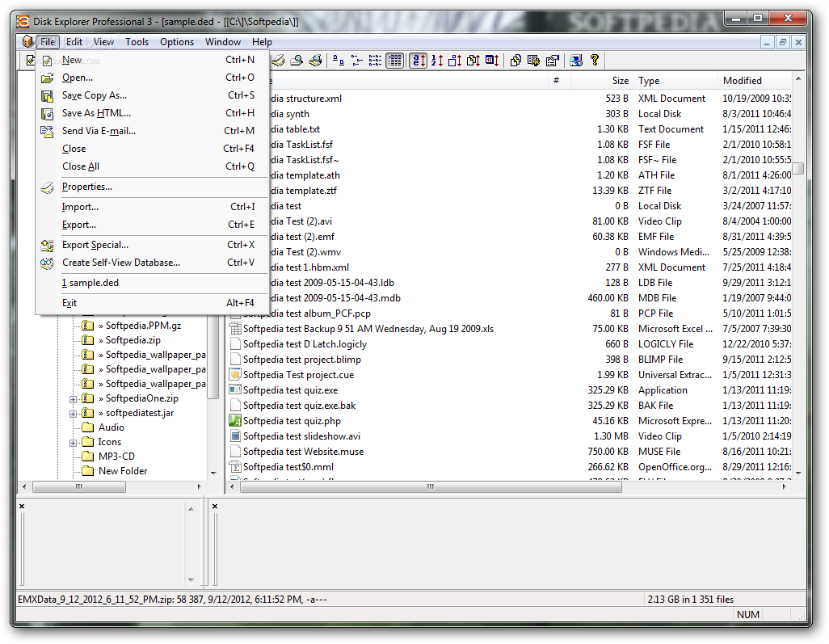Screen dimensions: 829x644
Task: Open the Options menu
Action: click(177, 42)
